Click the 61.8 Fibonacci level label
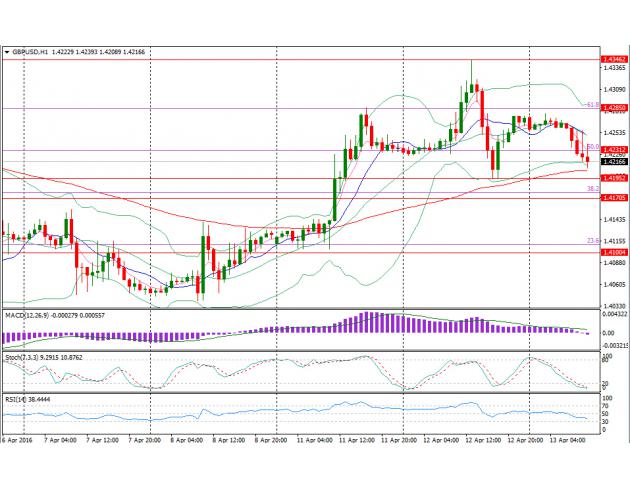Image resolution: width=630 pixels, height=490 pixels. [592, 104]
